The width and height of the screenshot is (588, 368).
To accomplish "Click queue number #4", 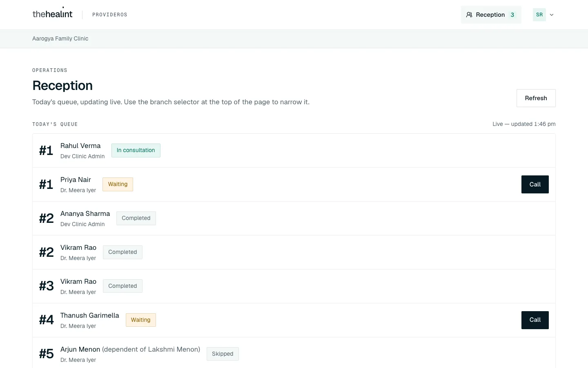I will tap(47, 320).
